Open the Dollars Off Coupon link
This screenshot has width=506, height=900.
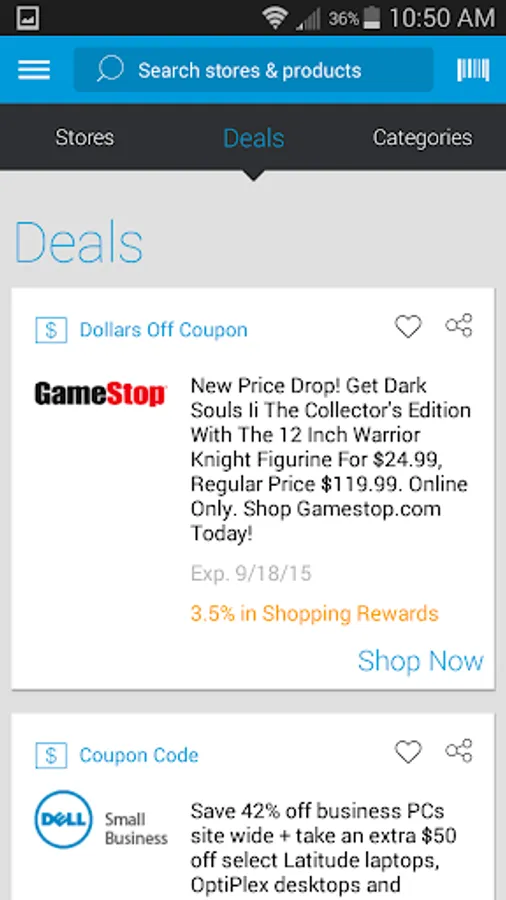pyautogui.click(x=164, y=330)
